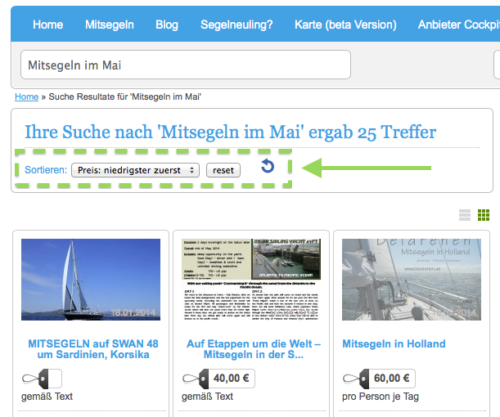The width and height of the screenshot is (500, 417).
Task: Open Anbieter Cockpit menu item
Action: (x=459, y=25)
